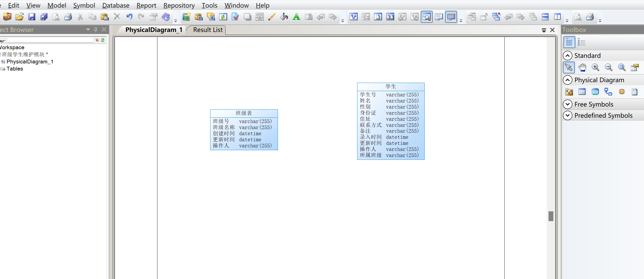Open the Database menu
The width and height of the screenshot is (644, 279).
[115, 5]
